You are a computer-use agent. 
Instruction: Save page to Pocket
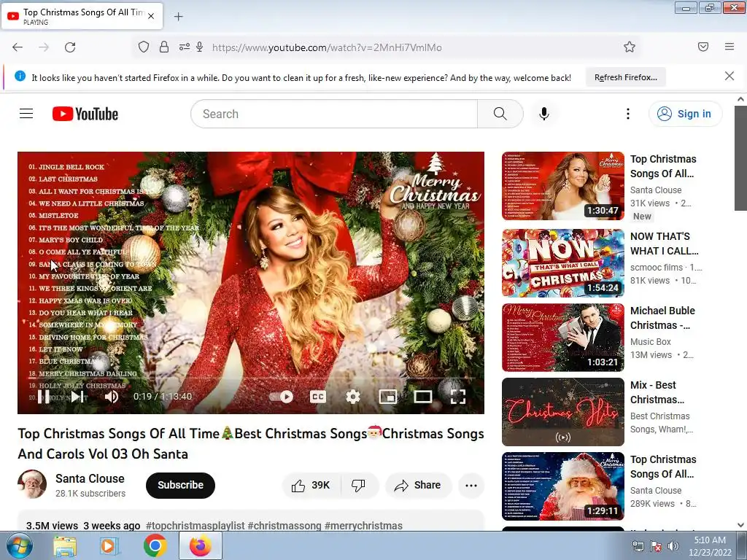point(703,47)
